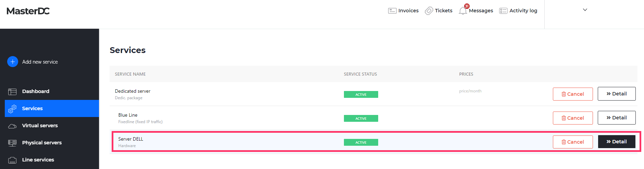This screenshot has height=169, width=644.
Task: Click the blue plus Add new service icon
Action: coord(13,62)
